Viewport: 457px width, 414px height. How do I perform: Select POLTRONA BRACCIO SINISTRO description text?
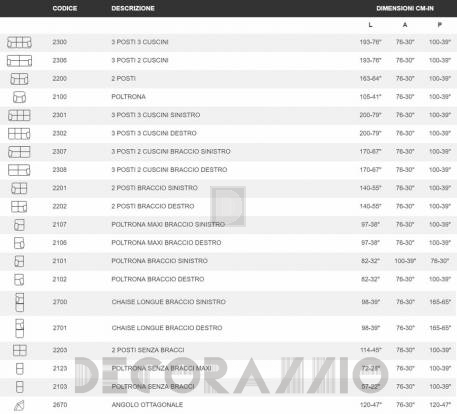pos(159,261)
